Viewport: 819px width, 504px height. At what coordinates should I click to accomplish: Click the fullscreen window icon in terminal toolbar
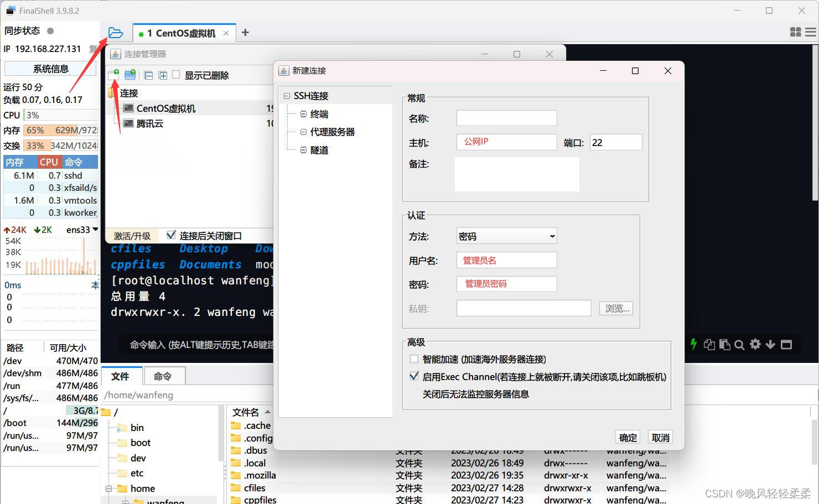786,345
